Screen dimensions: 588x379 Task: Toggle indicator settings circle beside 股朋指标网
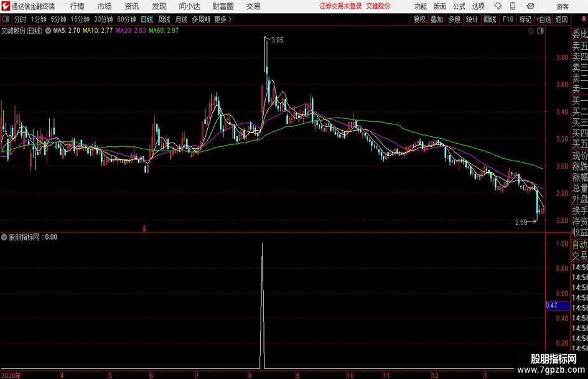4,237
